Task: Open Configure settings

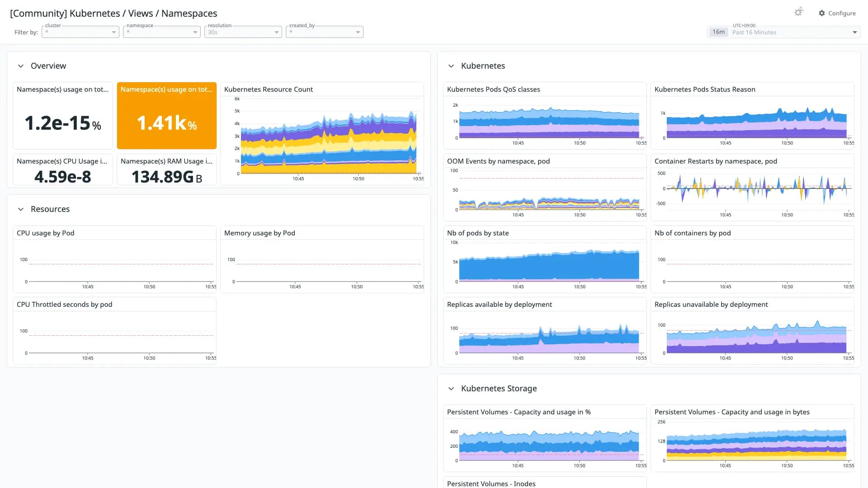Action: pos(837,13)
